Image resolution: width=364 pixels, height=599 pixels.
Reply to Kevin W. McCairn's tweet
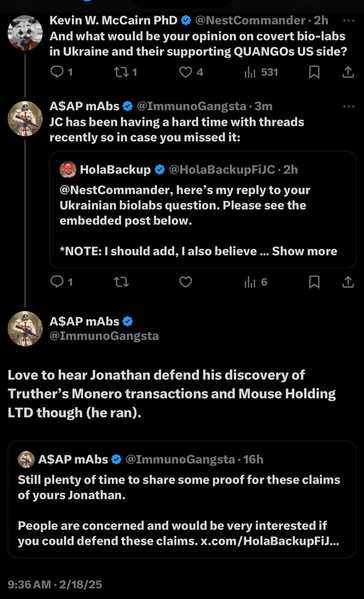pos(58,72)
